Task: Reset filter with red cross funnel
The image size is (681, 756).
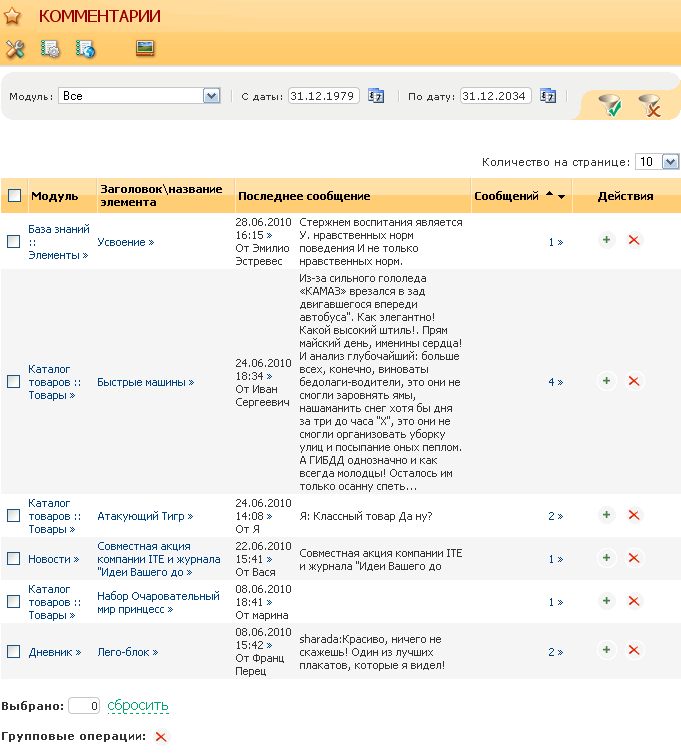Action: (x=650, y=105)
